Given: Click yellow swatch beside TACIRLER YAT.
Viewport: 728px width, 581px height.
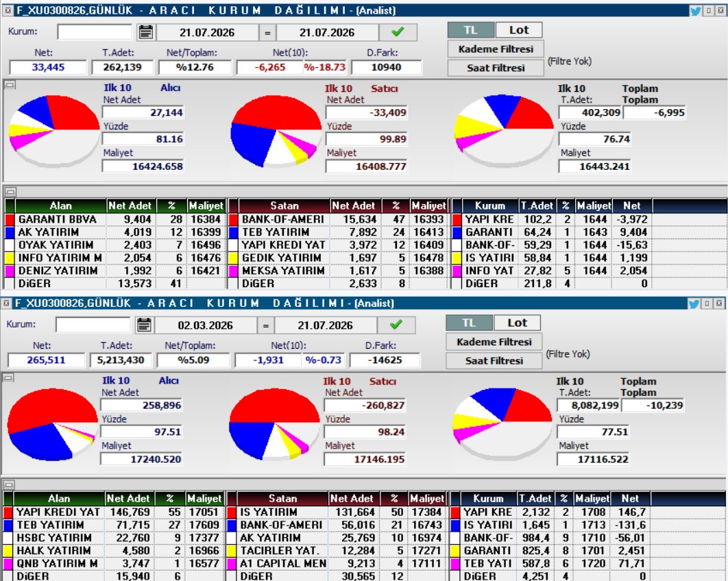Looking at the screenshot, I should tap(231, 550).
